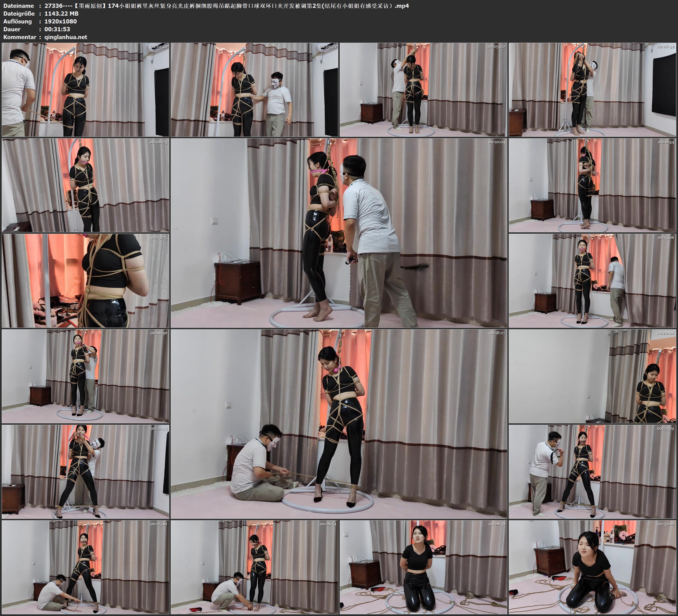This screenshot has width=678, height=616.
Task: Open the 00:05:02 thumbnail
Action: (x=424, y=89)
